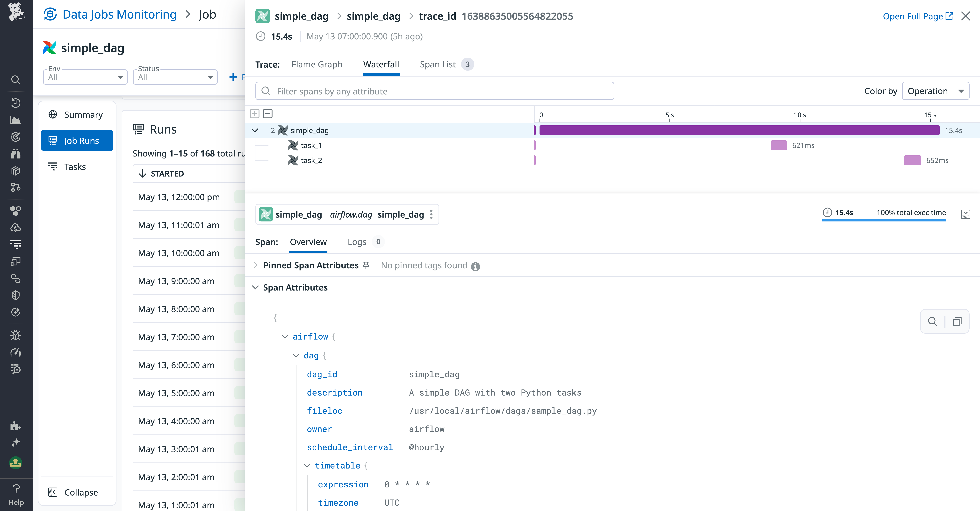Click the Help question mark icon
The image size is (980, 511).
tap(16, 488)
